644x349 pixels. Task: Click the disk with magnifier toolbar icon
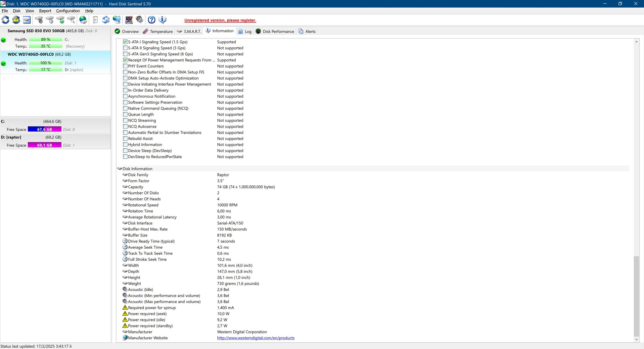click(x=71, y=20)
